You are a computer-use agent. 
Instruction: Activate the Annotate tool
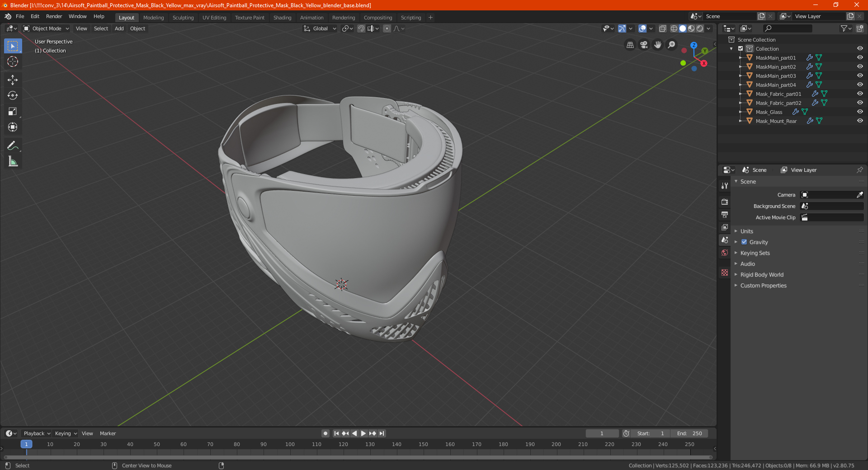point(13,146)
